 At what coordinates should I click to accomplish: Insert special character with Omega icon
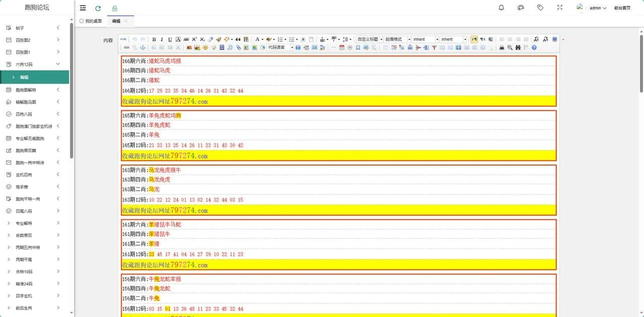click(x=358, y=48)
